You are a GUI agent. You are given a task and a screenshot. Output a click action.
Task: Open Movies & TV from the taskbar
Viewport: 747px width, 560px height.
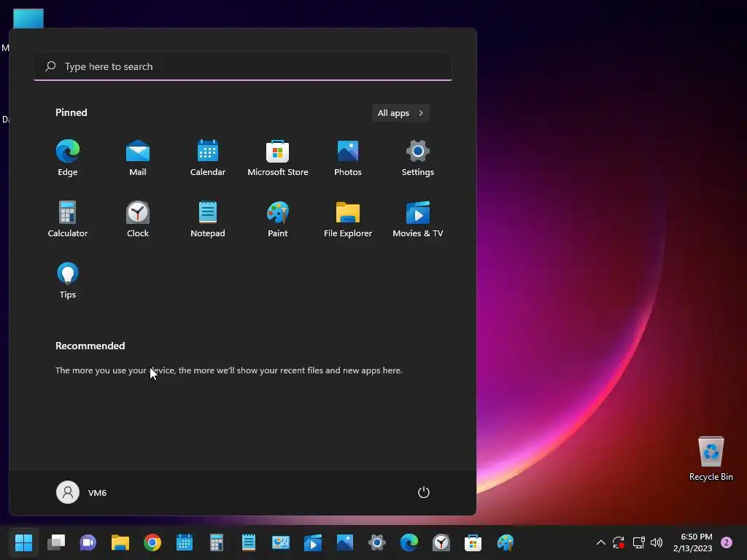tap(313, 542)
